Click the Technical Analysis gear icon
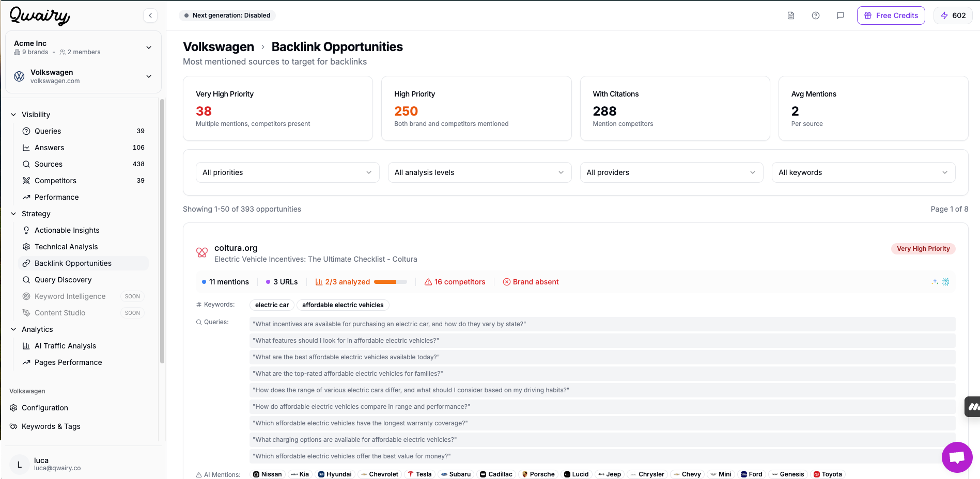 [26, 247]
